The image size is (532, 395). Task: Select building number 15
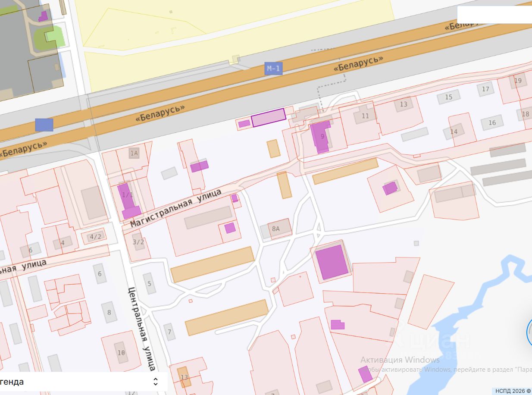tap(449, 97)
